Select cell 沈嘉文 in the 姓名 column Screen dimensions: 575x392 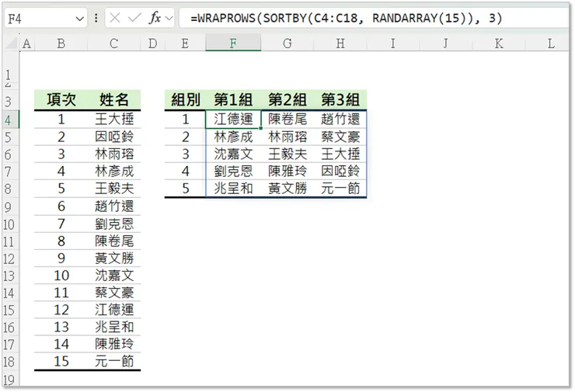click(x=114, y=275)
